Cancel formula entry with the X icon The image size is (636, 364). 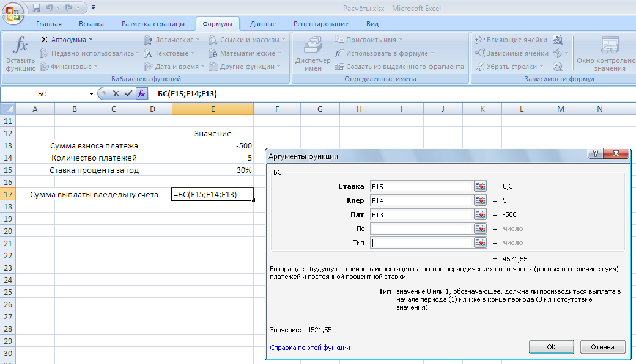[116, 93]
